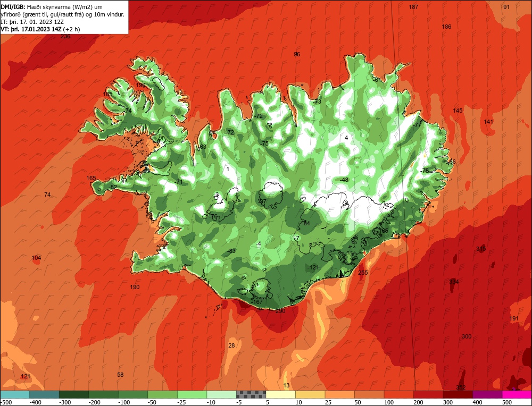Click the light orange 25 to 50 swatch
Viewport: 532px width, 406px height.
point(339,394)
